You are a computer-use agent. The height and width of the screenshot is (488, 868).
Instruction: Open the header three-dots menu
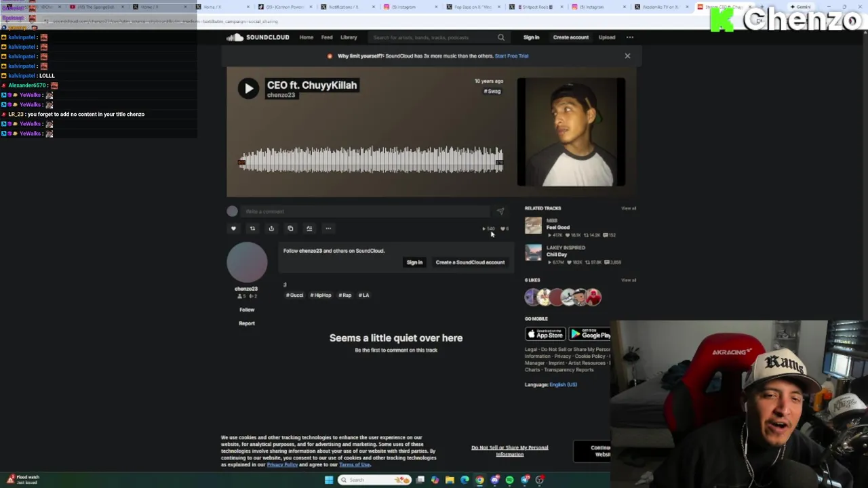tap(630, 37)
